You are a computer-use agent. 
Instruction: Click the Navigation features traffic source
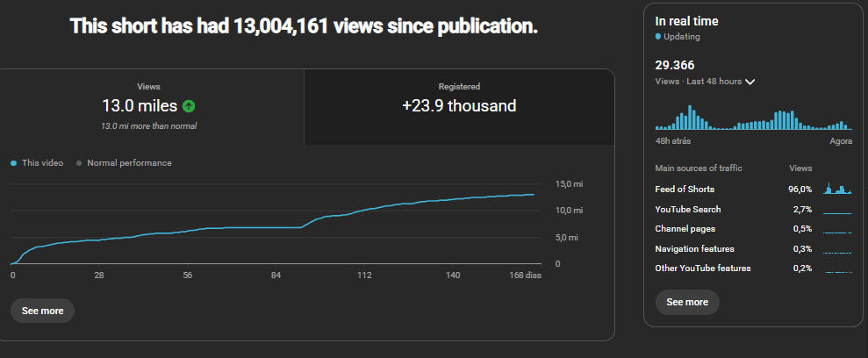click(695, 249)
